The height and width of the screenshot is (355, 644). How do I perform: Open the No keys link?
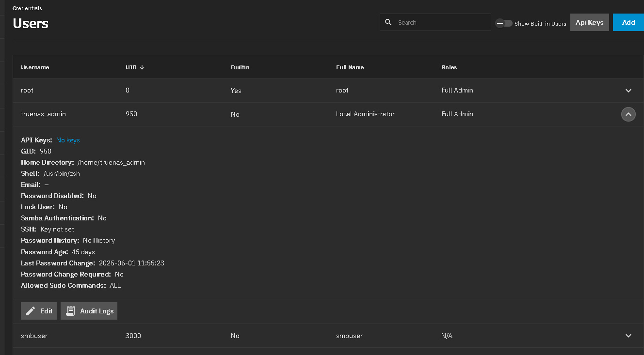coord(68,140)
